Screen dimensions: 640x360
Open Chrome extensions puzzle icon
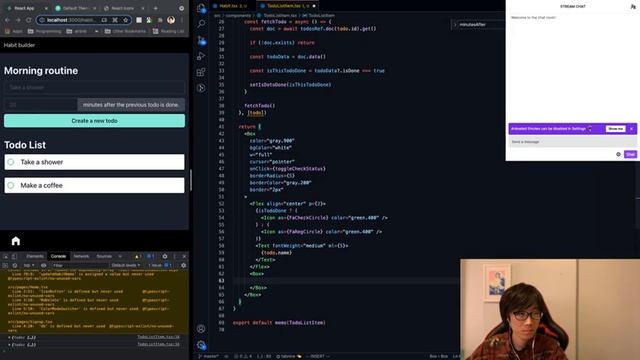tap(160, 20)
